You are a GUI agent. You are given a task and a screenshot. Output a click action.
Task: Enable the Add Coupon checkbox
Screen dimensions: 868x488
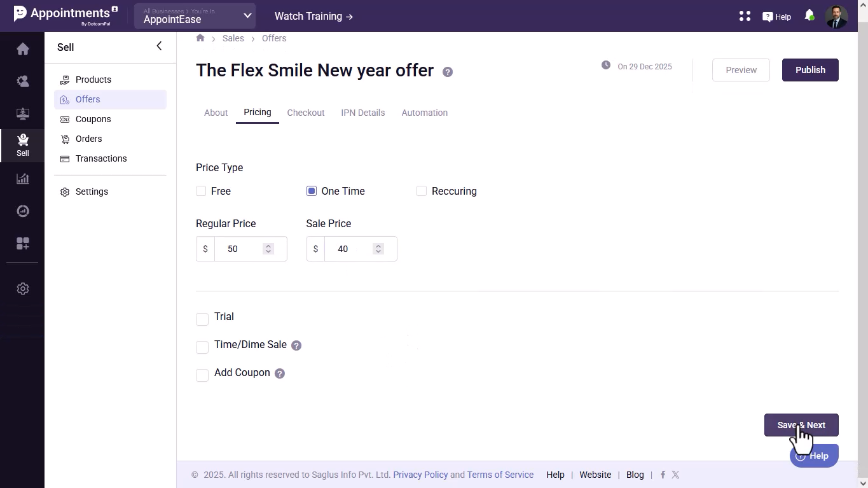coord(202,375)
